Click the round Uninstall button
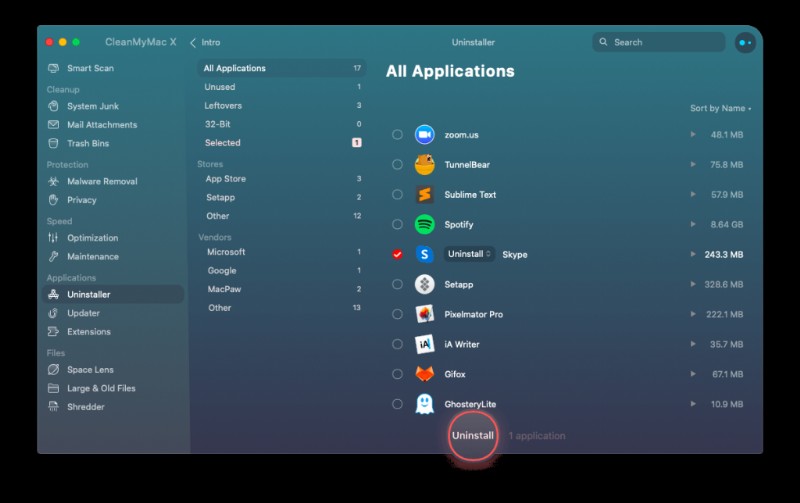Viewport: 800px width, 503px height. [473, 436]
